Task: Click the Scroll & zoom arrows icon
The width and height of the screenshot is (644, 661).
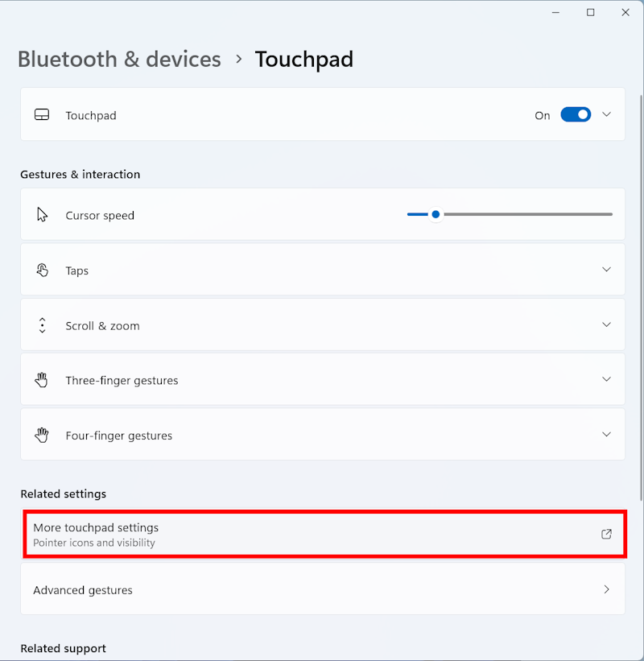Action: (x=42, y=325)
